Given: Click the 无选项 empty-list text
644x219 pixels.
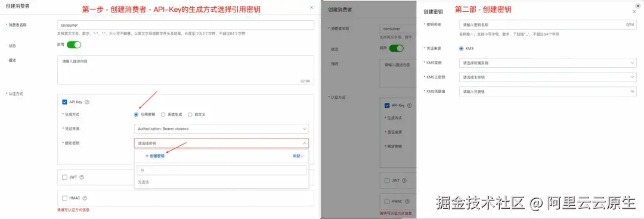Looking at the screenshot, I should [x=143, y=182].
